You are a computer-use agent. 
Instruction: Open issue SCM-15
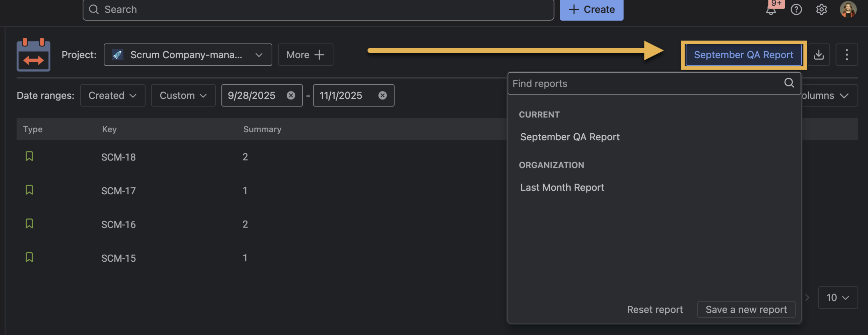click(x=118, y=258)
